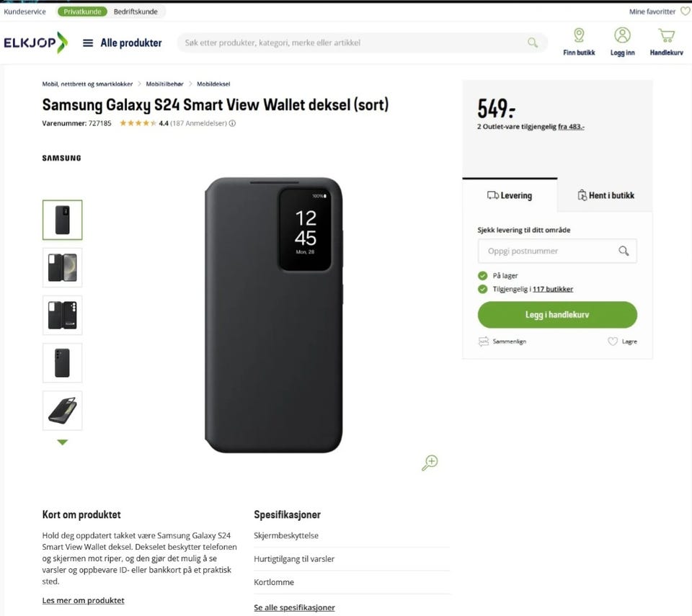The height and width of the screenshot is (616, 692).
Task: Select the Hent i butikk tab
Action: [605, 195]
